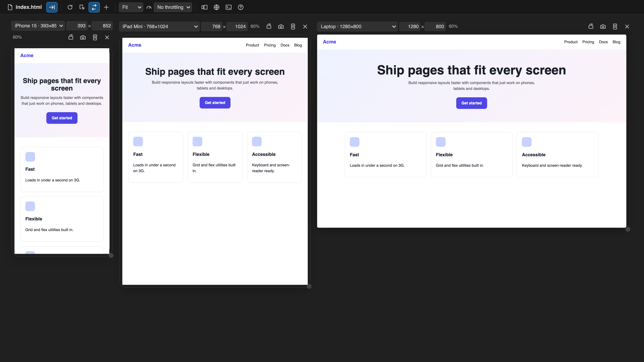The height and width of the screenshot is (362, 644).
Task: Click Acme logo in iPad Mini preview
Action: pyautogui.click(x=134, y=45)
